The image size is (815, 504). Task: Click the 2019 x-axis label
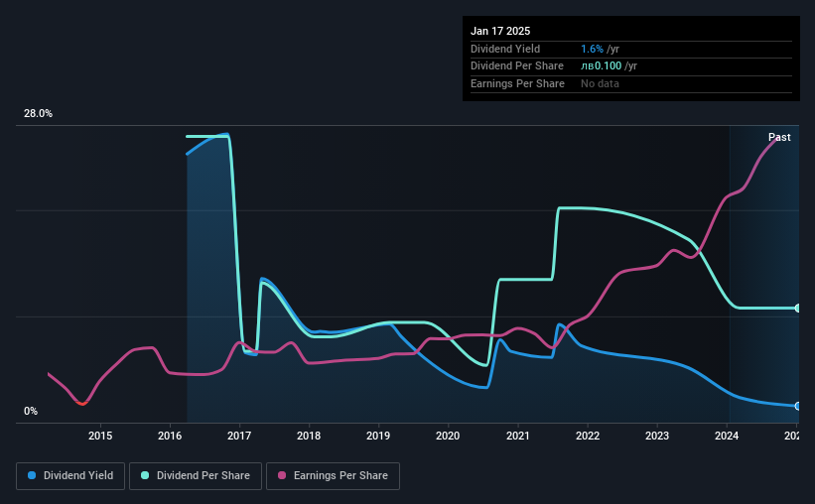[378, 436]
